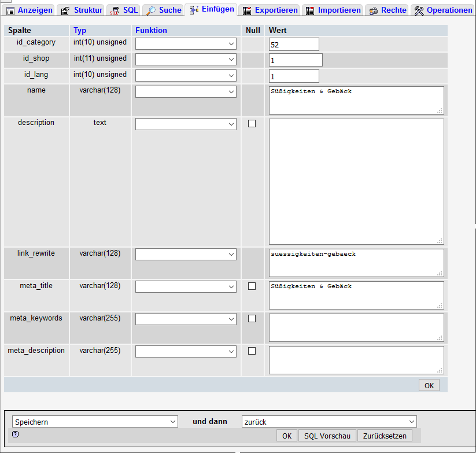The height and width of the screenshot is (453, 476).
Task: Select the Einfügen tab
Action: [211, 9]
